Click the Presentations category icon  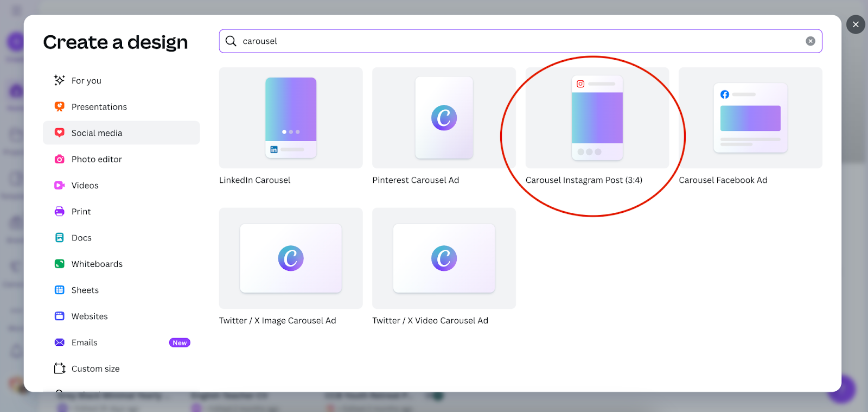pos(59,107)
